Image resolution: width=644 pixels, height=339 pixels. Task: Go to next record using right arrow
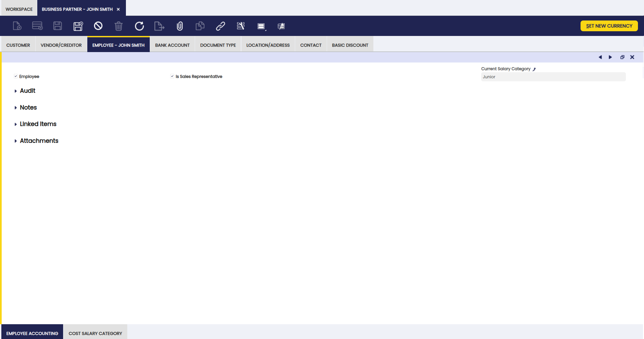pyautogui.click(x=610, y=57)
